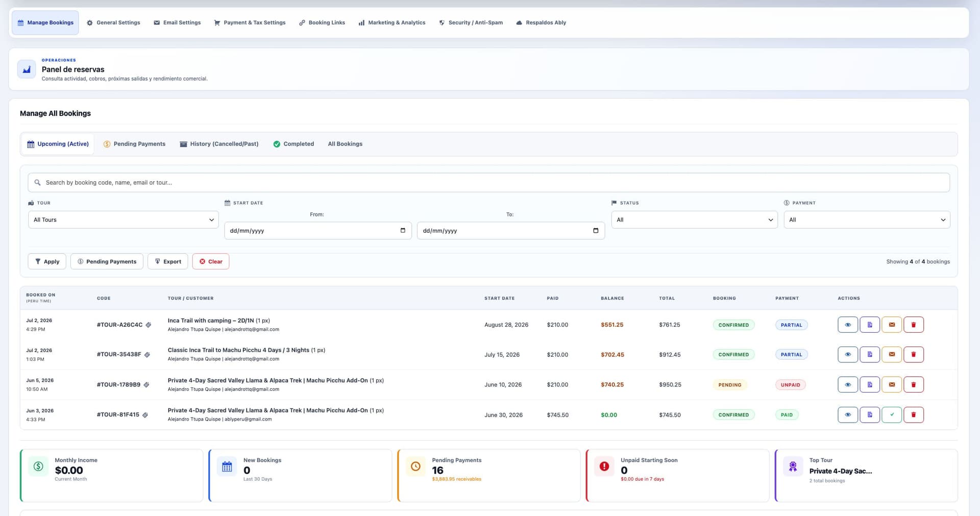Screen dimensions: 980x516
Task: Delete booking #TOUR-A26C4C with trash icon
Action: (914, 325)
